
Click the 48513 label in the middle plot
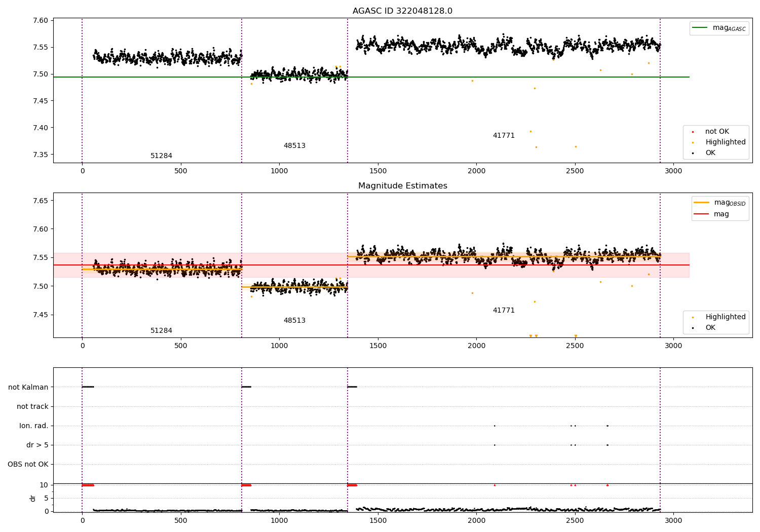coord(294,321)
